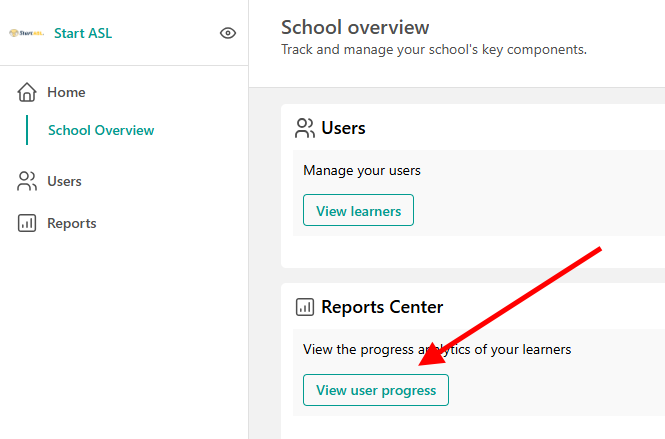Click the School overview page heading
Screen dimensions: 665x439
pyautogui.click(x=355, y=27)
